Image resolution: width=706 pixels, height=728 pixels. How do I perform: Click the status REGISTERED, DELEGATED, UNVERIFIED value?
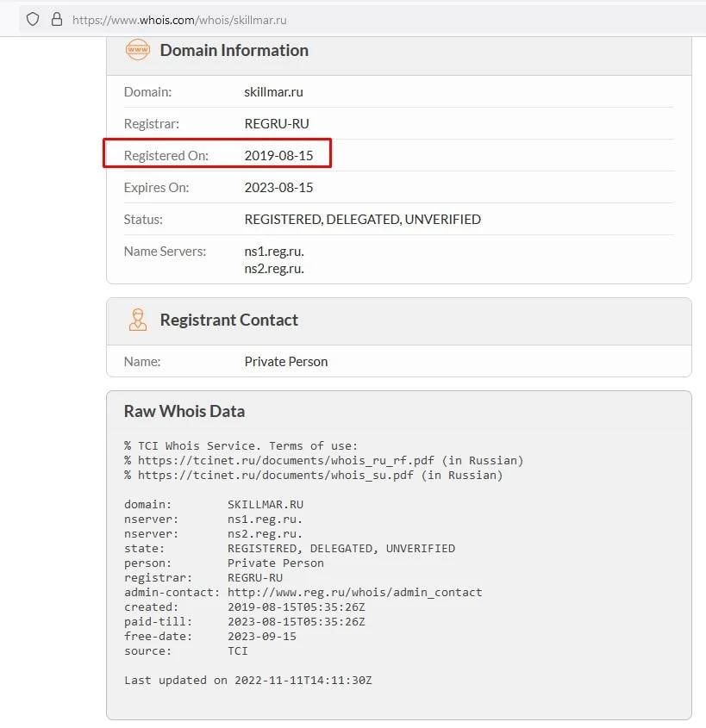tap(363, 220)
